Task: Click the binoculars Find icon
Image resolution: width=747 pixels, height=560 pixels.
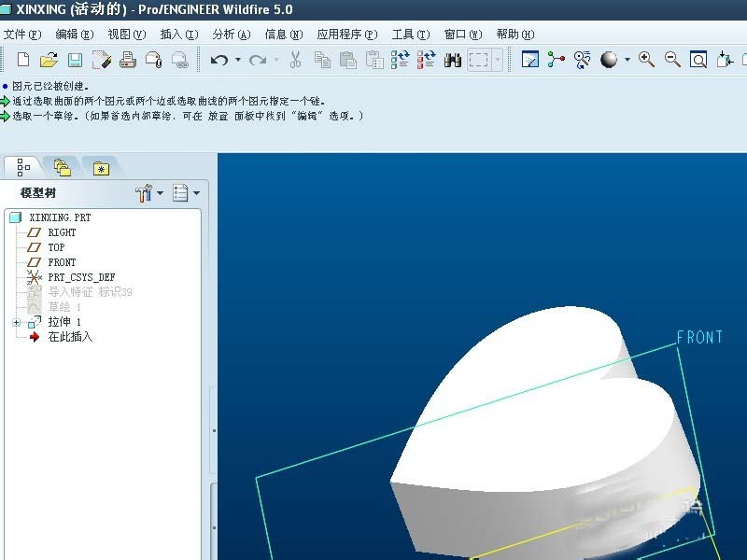Action: click(452, 60)
